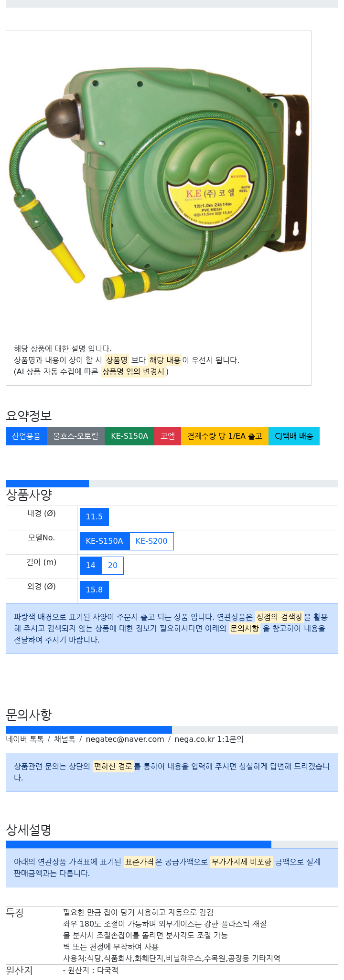Open 네이버 톡톡 inquiry link
Screen dimensions: 344x980
pyautogui.click(x=25, y=739)
